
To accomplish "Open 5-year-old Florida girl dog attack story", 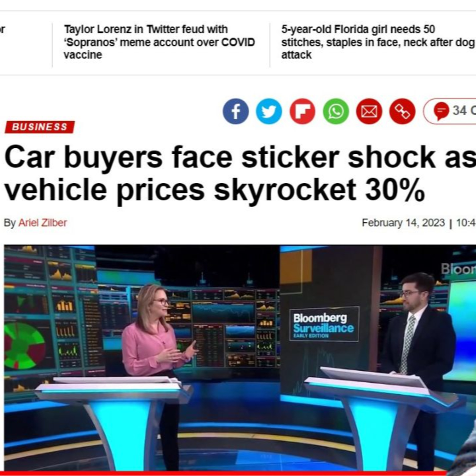I will pyautogui.click(x=378, y=42).
